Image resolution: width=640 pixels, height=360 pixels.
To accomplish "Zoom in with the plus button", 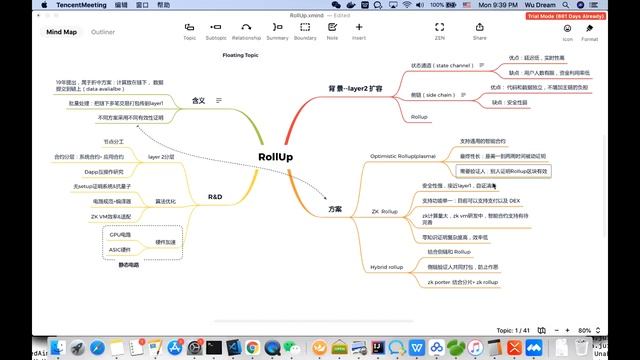I will tap(567, 330).
